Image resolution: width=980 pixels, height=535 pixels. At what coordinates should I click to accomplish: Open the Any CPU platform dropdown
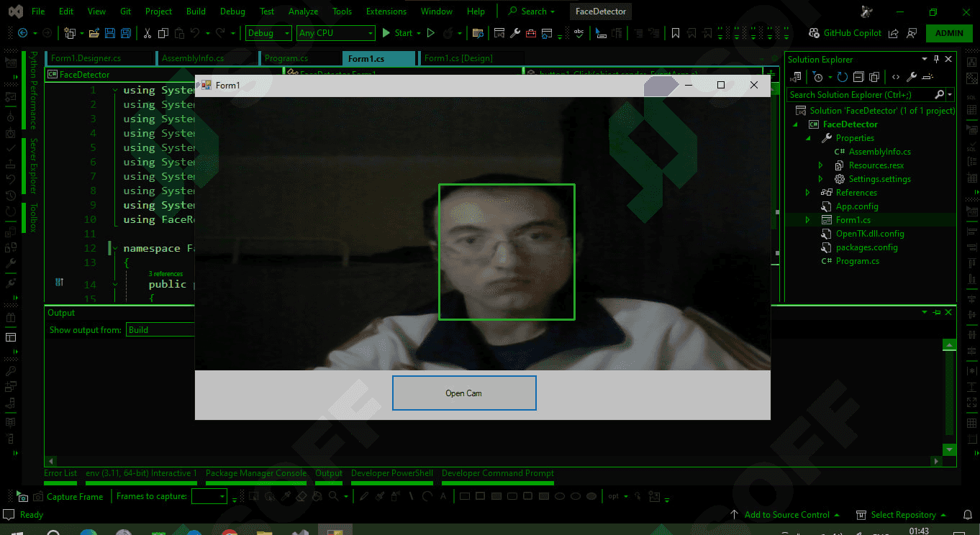pos(336,33)
